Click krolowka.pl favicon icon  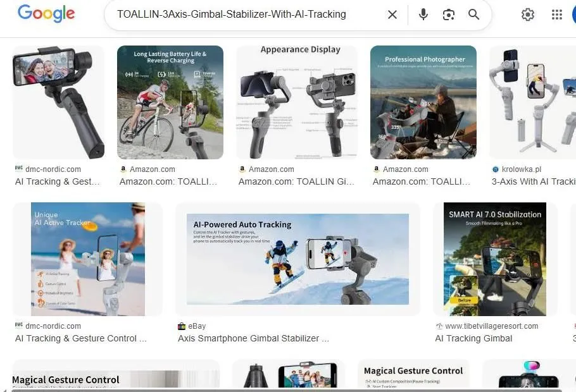tap(496, 169)
